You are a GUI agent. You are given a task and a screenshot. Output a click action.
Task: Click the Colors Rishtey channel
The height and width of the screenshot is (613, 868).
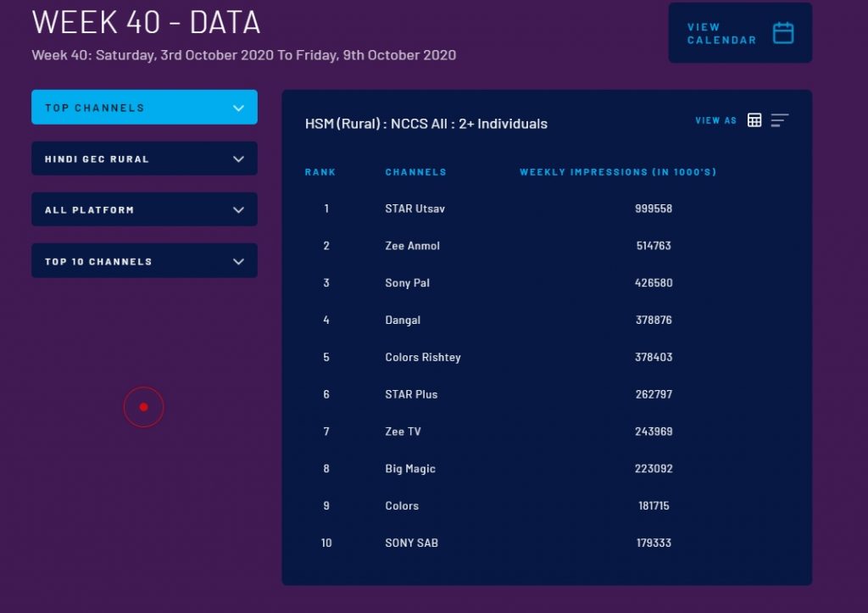(422, 357)
